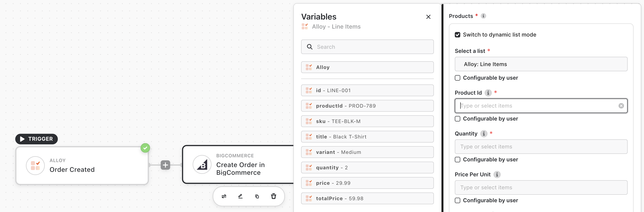
Task: Clear the Product Id field with x icon
Action: point(621,106)
